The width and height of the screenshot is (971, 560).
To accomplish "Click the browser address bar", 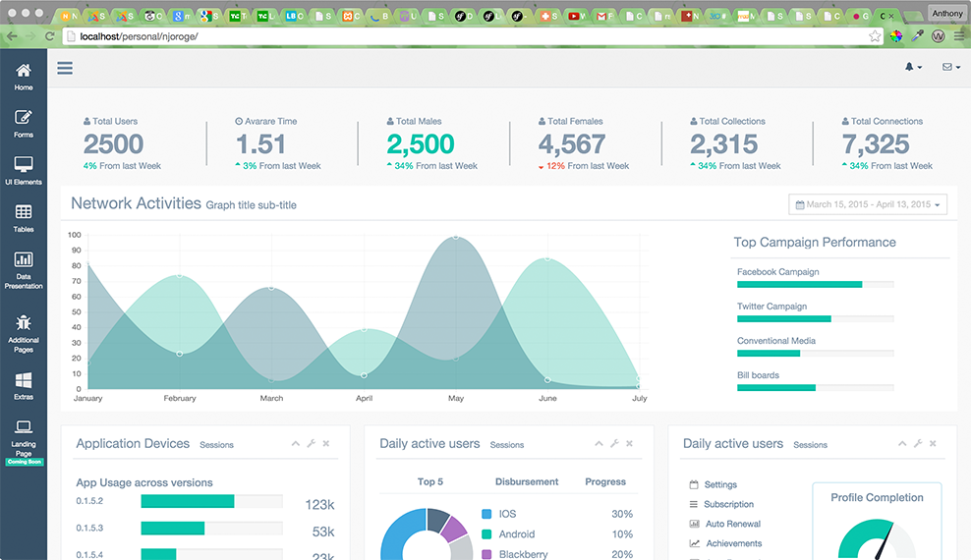I will [462, 36].
